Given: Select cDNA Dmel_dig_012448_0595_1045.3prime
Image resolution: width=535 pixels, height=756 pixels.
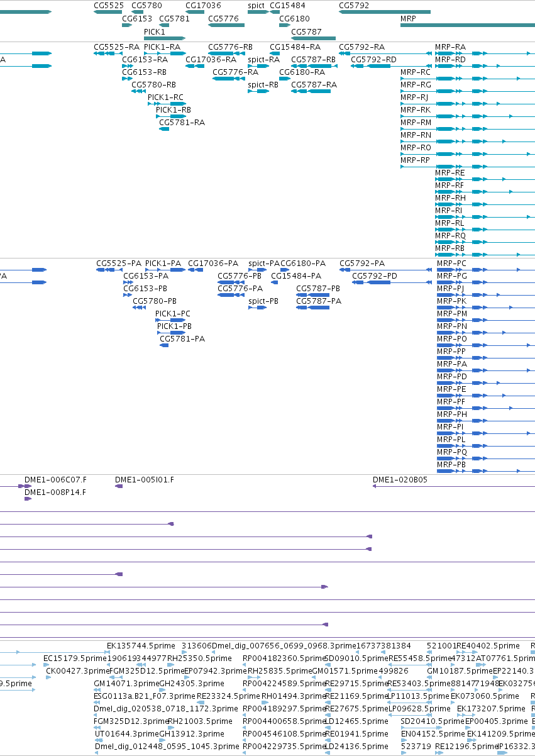Looking at the screenshot, I should (x=167, y=747).
